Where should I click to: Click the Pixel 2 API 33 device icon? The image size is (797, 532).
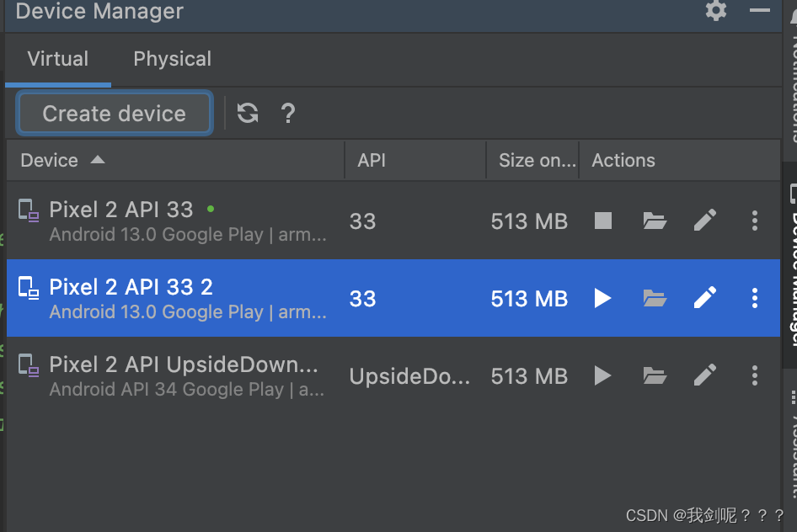tap(29, 210)
